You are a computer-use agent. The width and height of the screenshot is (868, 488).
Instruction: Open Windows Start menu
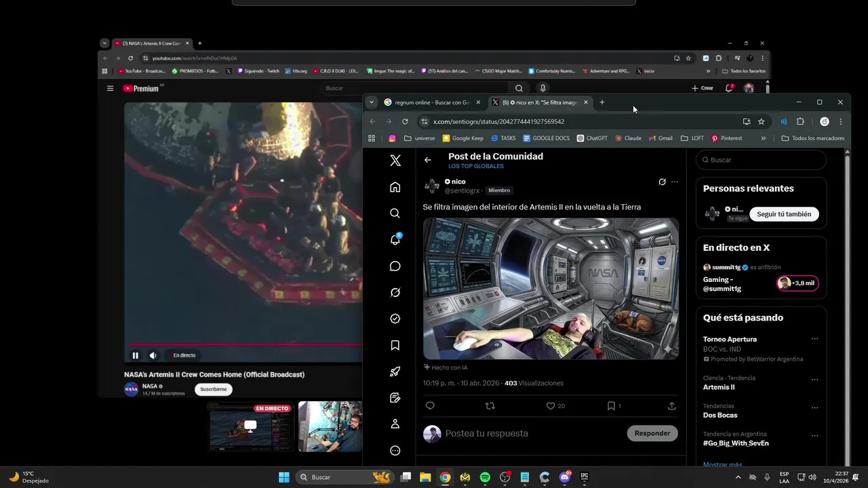pos(284,477)
